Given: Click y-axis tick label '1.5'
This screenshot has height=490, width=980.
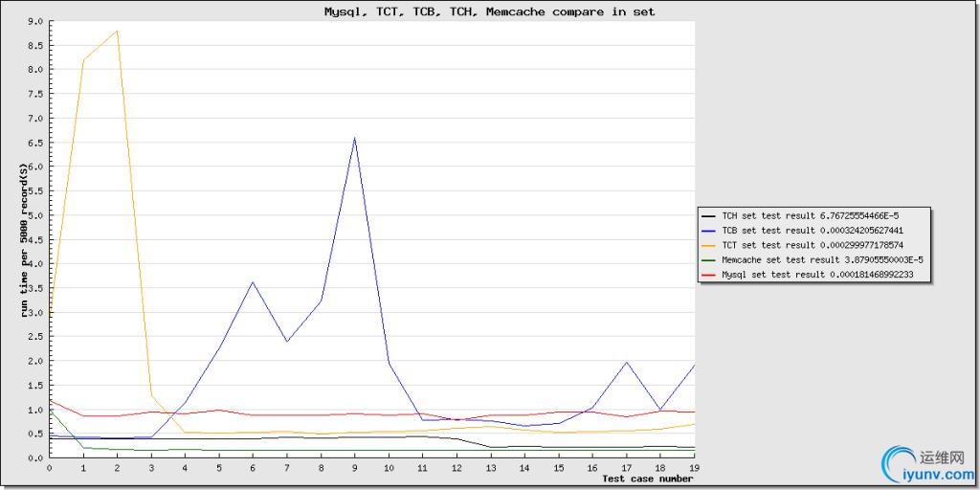Looking at the screenshot, I should click(36, 386).
